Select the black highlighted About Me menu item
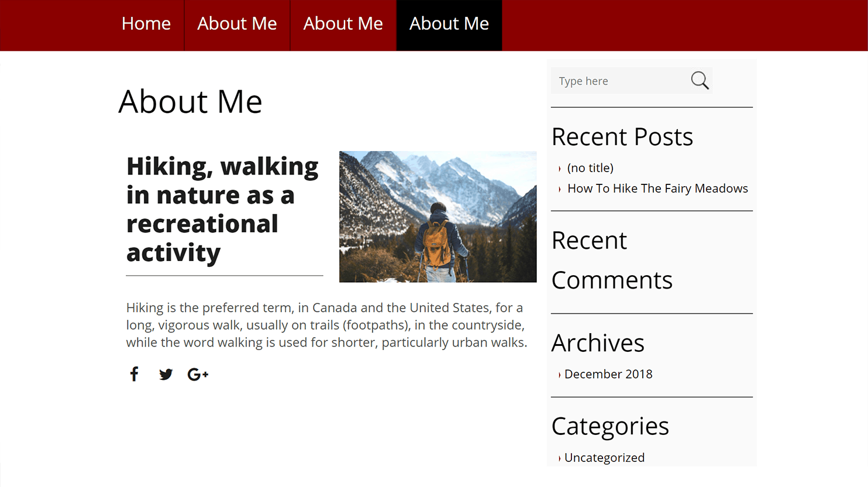868x487 pixels. (x=449, y=24)
